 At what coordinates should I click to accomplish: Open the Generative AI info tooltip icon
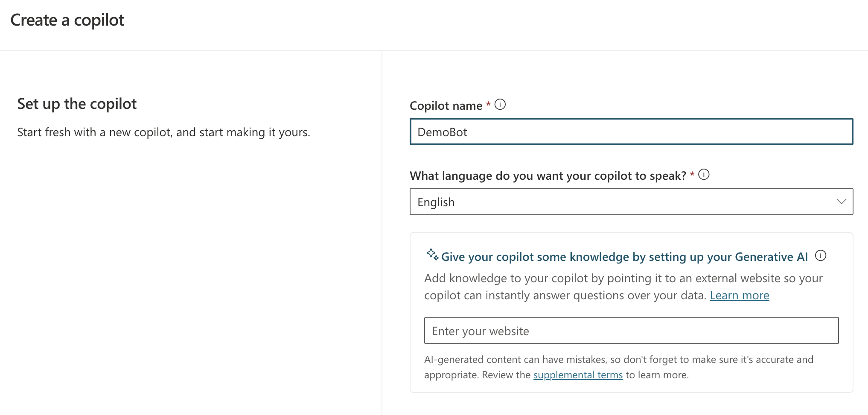tap(821, 256)
